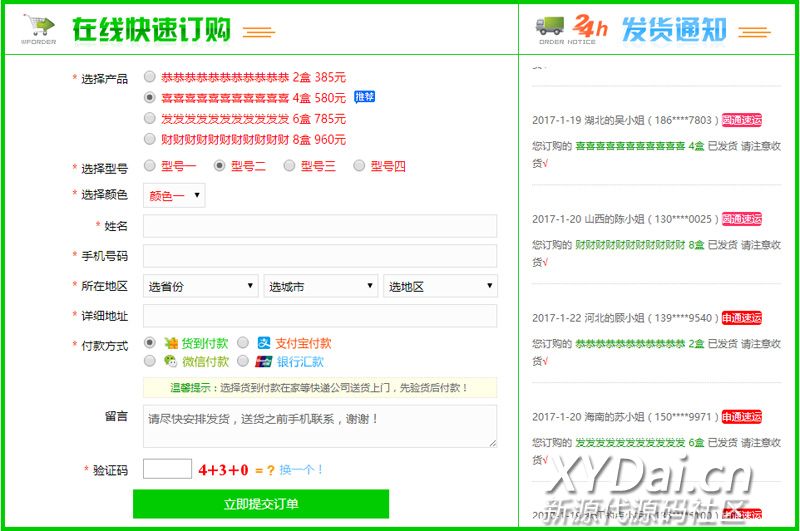Click 申通速运 badge on 河北 order

742,318
